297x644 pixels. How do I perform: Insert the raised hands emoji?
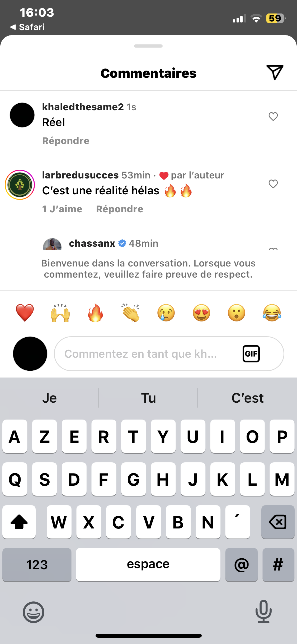coord(60,313)
